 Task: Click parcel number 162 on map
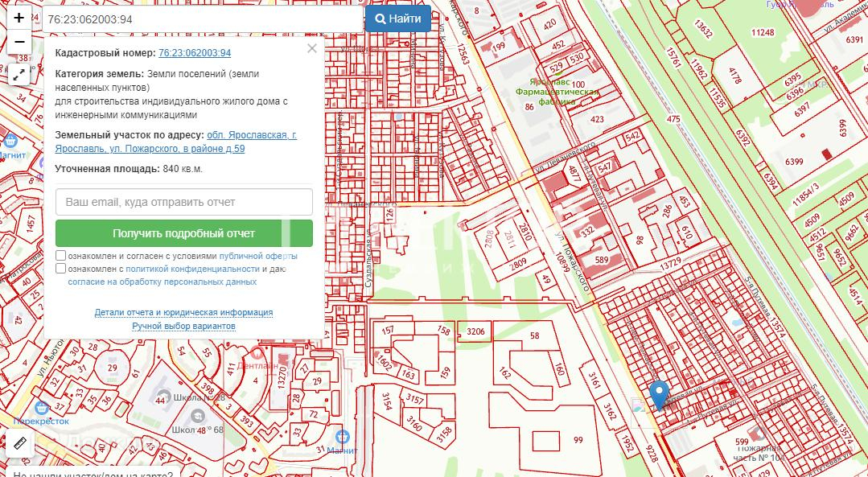(505, 373)
